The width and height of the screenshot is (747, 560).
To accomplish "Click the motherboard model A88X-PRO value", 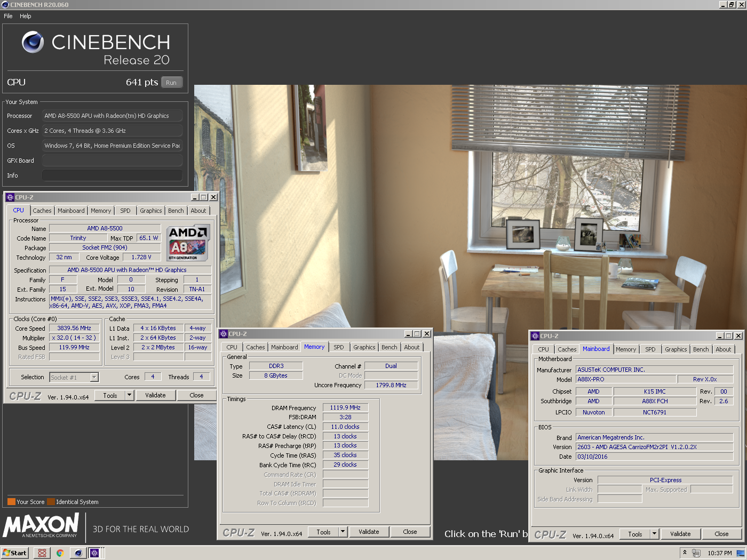I will click(x=626, y=379).
